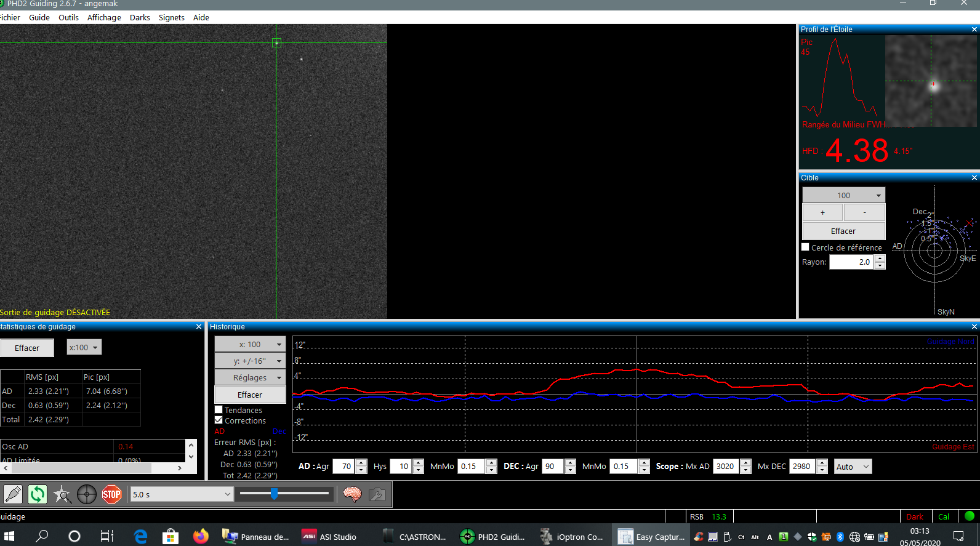Click Effacer in guiding statistics panel
The height and width of the screenshot is (546, 980).
[x=27, y=348]
